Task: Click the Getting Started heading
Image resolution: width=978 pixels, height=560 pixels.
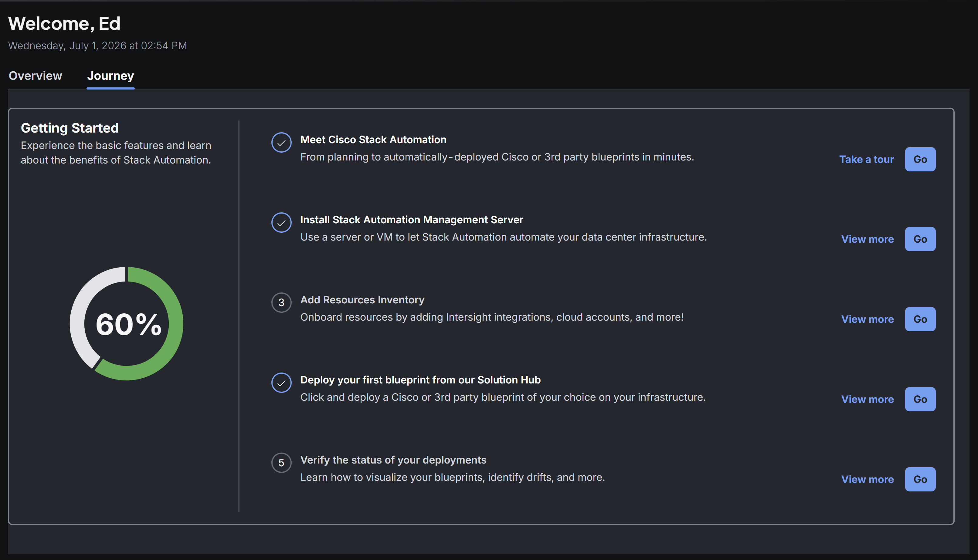Action: (70, 128)
